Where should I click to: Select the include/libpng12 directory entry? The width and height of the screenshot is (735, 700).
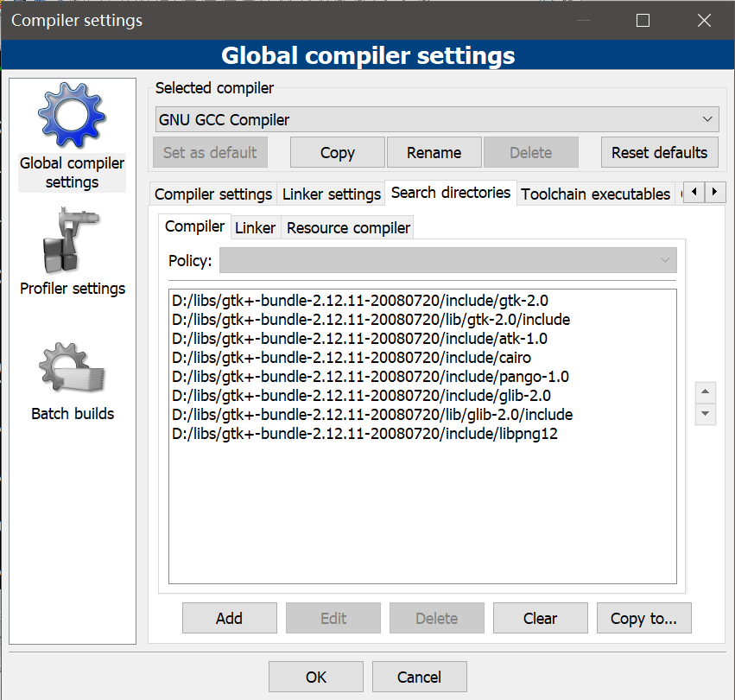(364, 434)
